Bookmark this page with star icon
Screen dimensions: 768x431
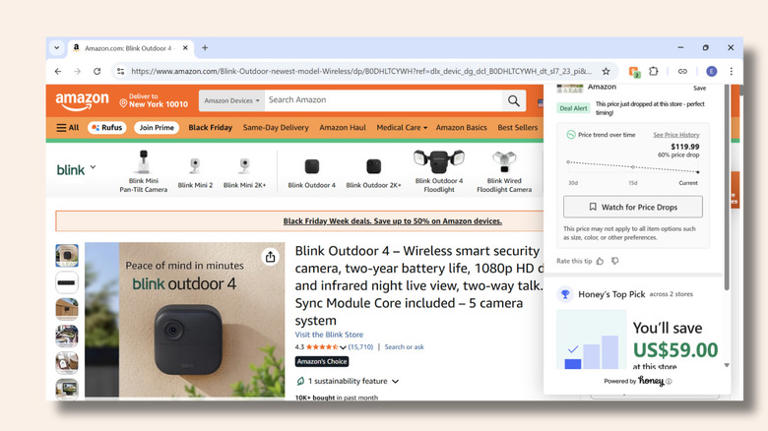[606, 72]
